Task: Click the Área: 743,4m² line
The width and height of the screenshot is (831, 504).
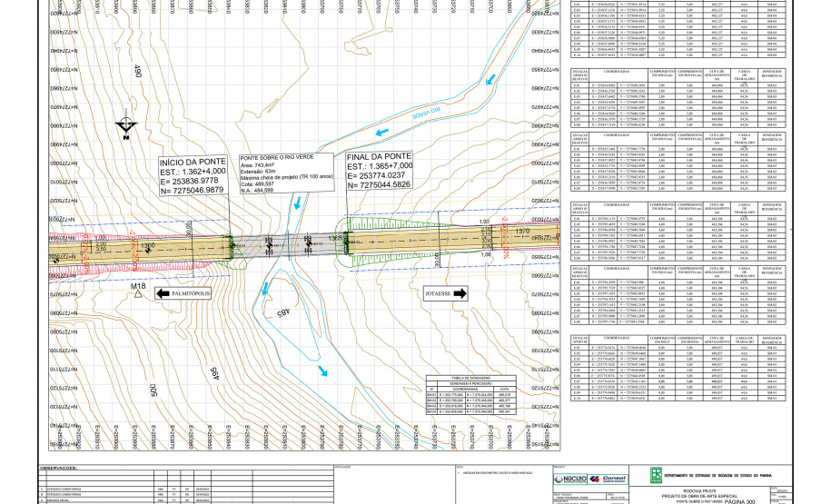Action: pyautogui.click(x=258, y=164)
